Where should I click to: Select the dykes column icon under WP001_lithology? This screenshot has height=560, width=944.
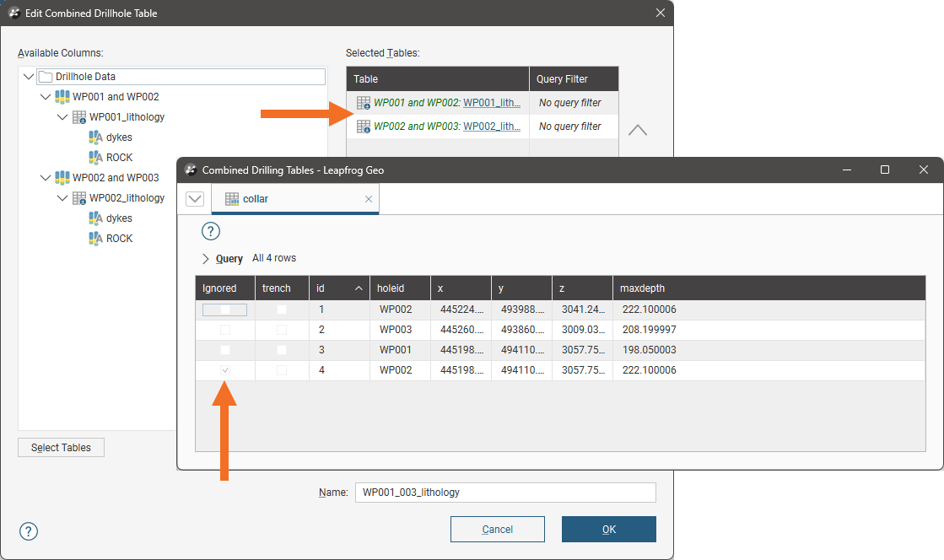pyautogui.click(x=95, y=137)
